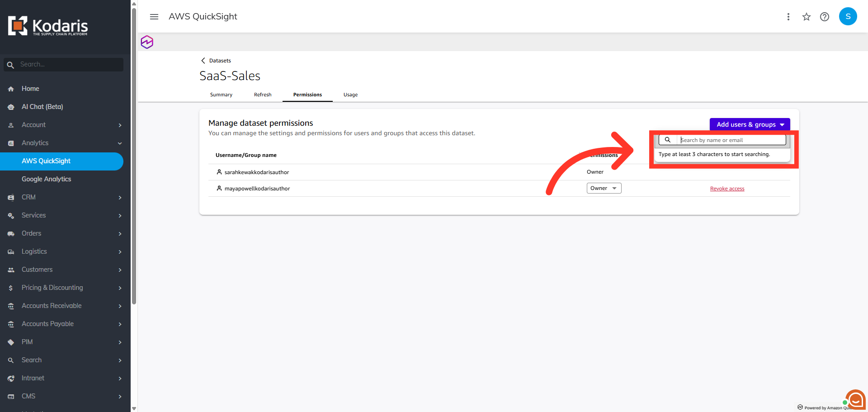Click the Search by name or email field
Viewport: 868px width, 412px height.
point(731,140)
